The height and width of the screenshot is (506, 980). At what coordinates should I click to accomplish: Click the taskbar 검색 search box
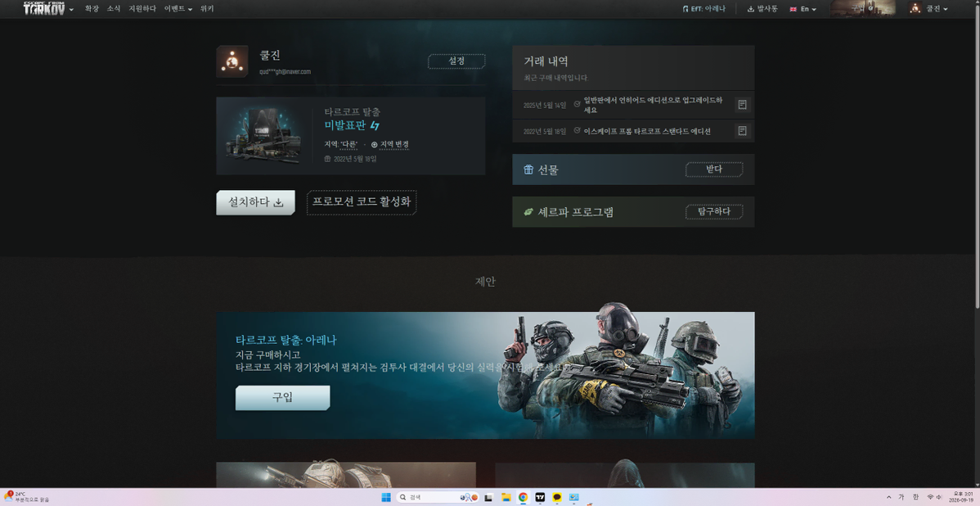click(438, 497)
